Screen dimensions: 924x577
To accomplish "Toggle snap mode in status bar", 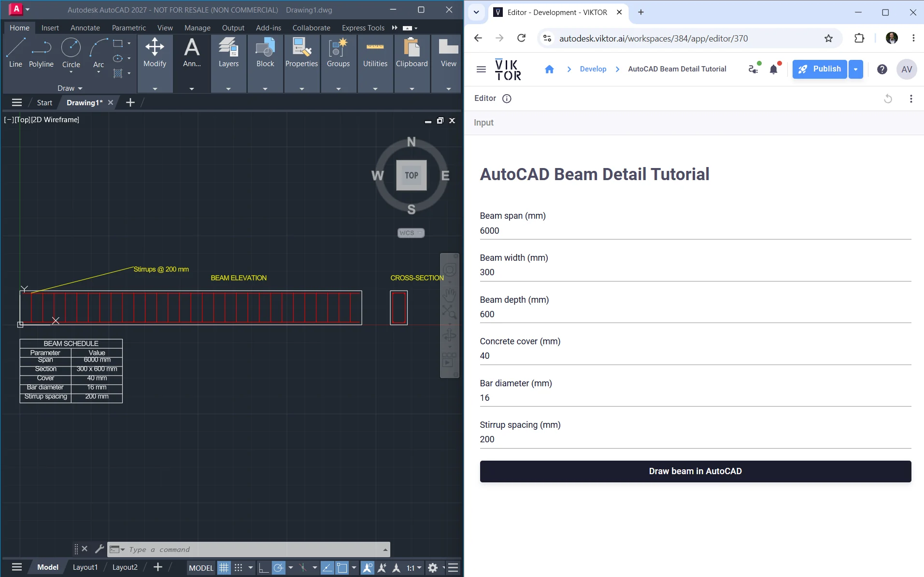I will pyautogui.click(x=239, y=567).
